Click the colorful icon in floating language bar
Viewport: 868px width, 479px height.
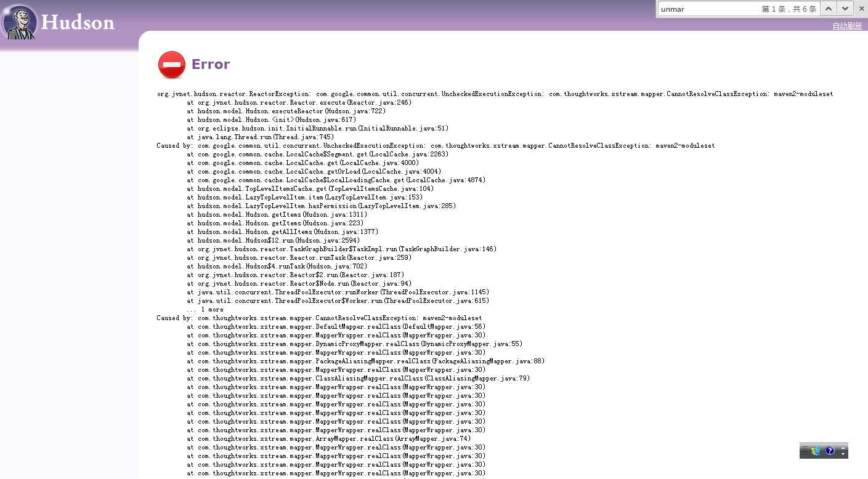(x=816, y=451)
